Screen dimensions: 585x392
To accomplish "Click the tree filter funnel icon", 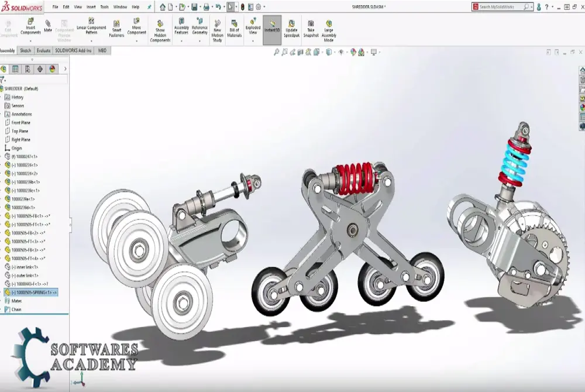I will (x=2, y=80).
